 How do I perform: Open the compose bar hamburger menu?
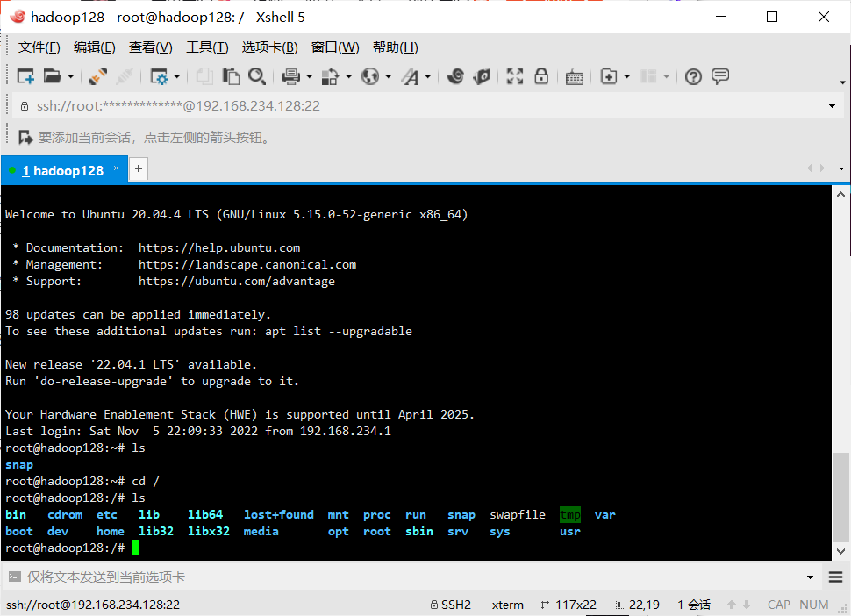836,577
